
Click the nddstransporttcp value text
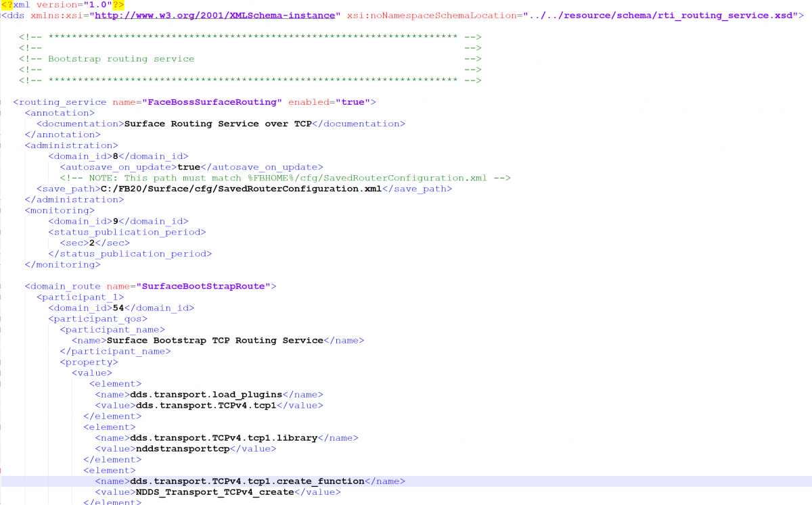[183, 448]
